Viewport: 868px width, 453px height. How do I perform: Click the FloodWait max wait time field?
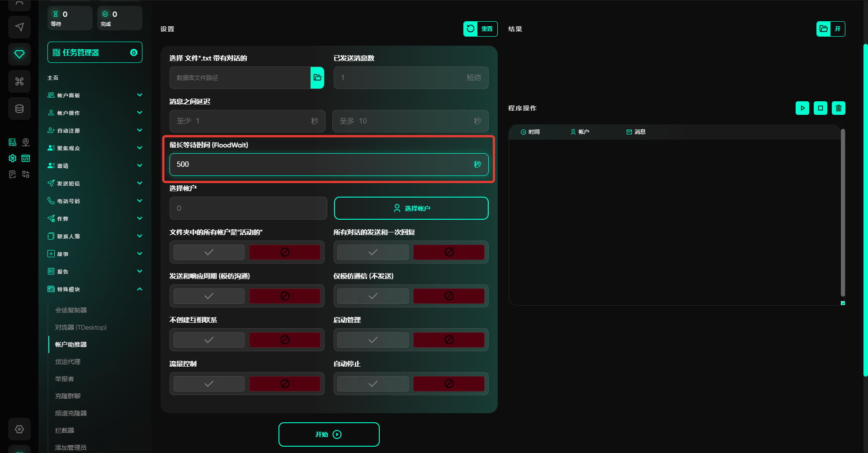(321, 165)
